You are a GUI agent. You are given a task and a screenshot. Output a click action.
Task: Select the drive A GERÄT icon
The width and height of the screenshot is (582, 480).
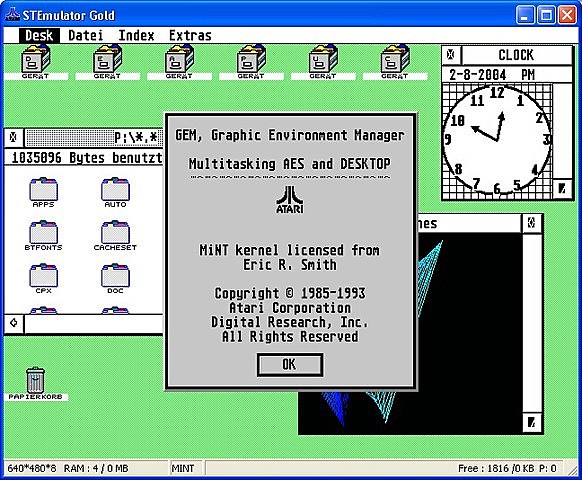point(179,62)
